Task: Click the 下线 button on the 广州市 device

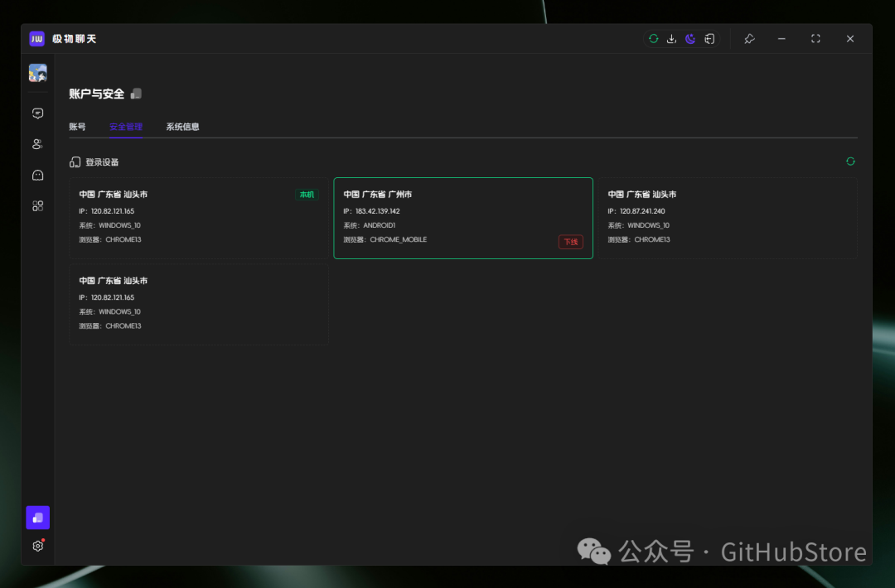Action: 571,242
